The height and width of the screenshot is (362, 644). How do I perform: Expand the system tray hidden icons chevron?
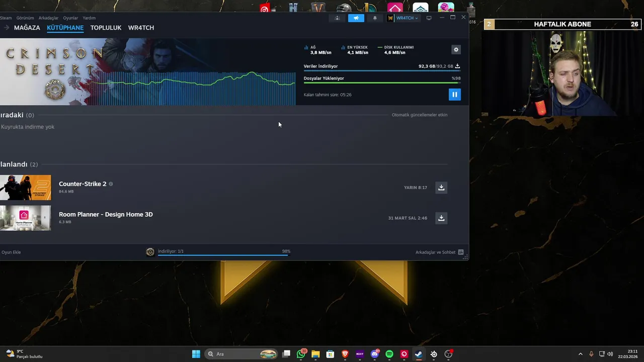[x=580, y=354]
